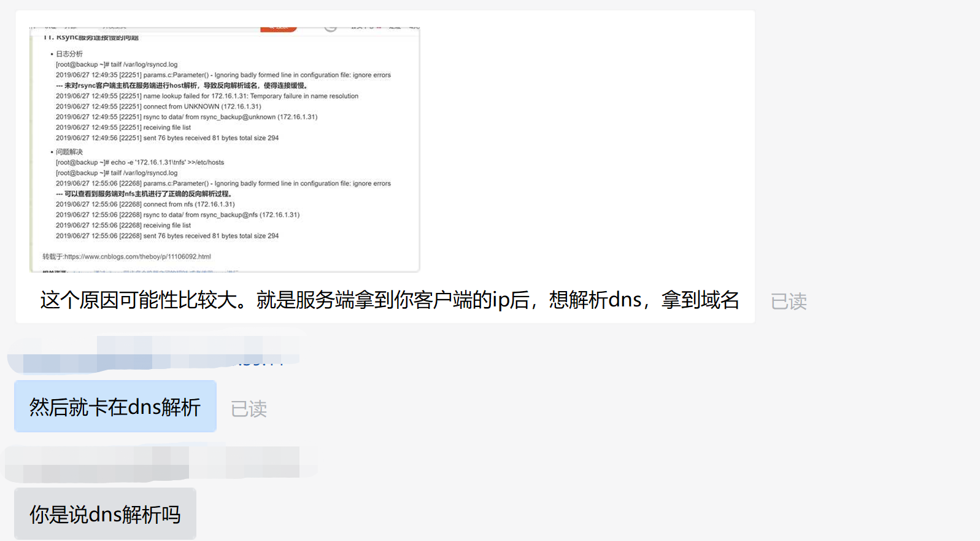Screen dimensions: 980x541
Task: Click 'connect from nfs (172.16.1.31)' log line
Action: (145, 204)
